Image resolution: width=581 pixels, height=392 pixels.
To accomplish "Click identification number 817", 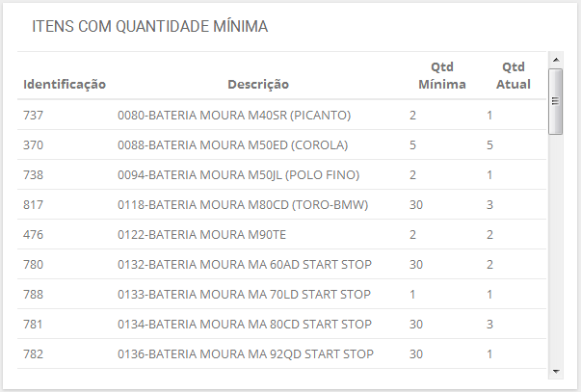I will tap(34, 205).
